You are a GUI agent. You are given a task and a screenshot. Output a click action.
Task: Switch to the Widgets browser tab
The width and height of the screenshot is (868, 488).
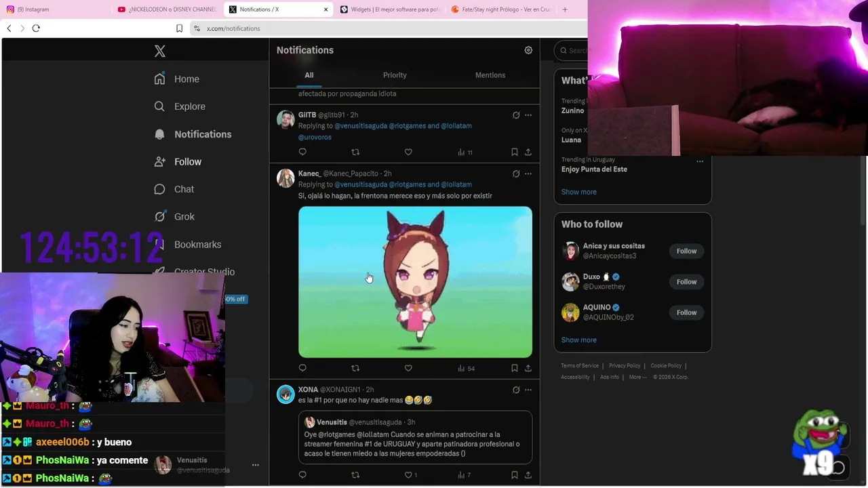(390, 9)
